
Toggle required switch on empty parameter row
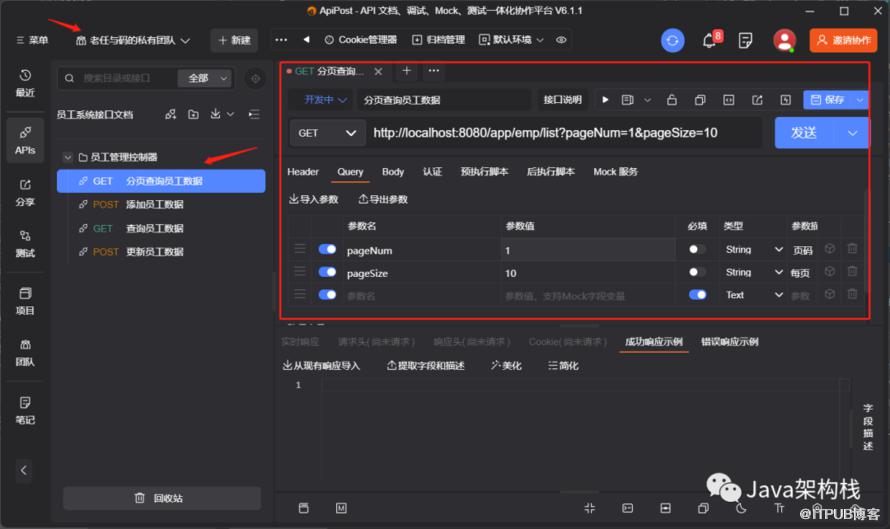[x=698, y=295]
